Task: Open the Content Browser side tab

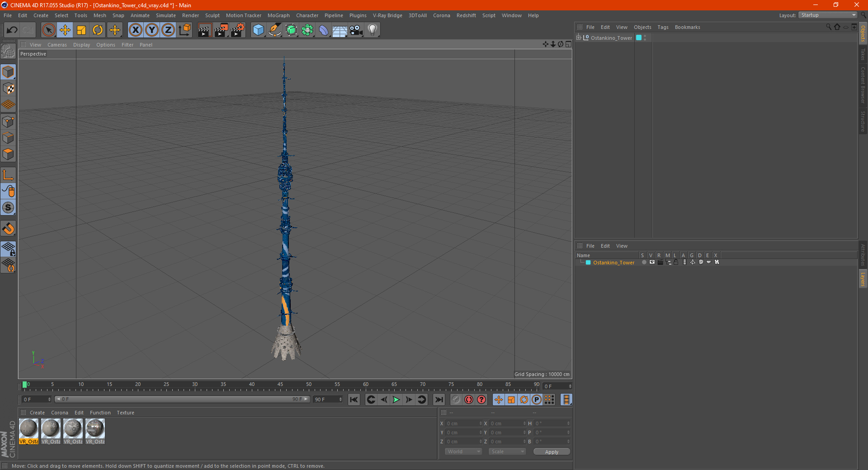Action: click(x=863, y=85)
